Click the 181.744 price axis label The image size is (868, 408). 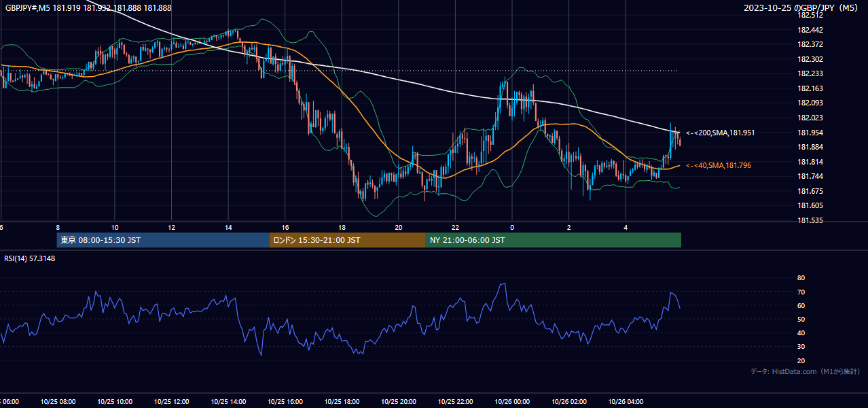coord(810,176)
